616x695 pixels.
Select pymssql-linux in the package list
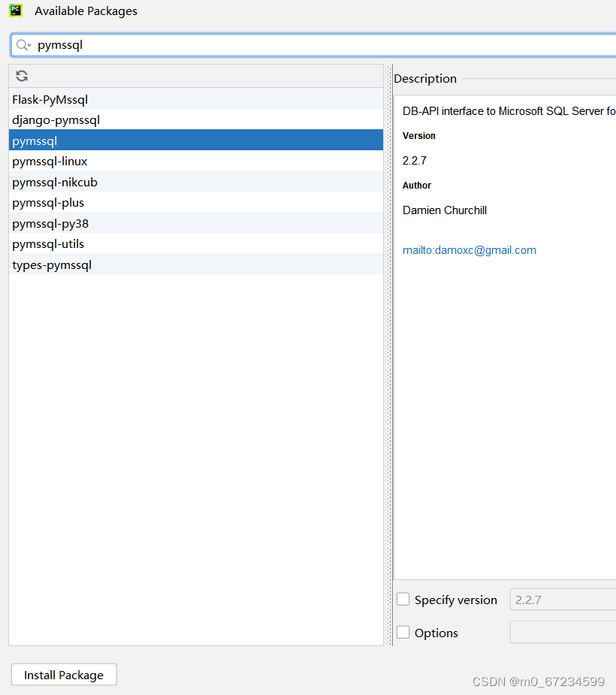[196, 161]
